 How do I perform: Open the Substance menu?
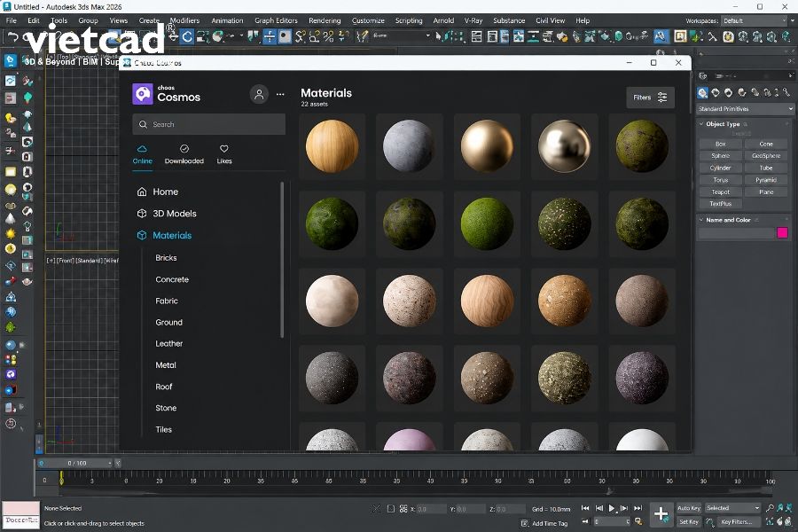(508, 21)
